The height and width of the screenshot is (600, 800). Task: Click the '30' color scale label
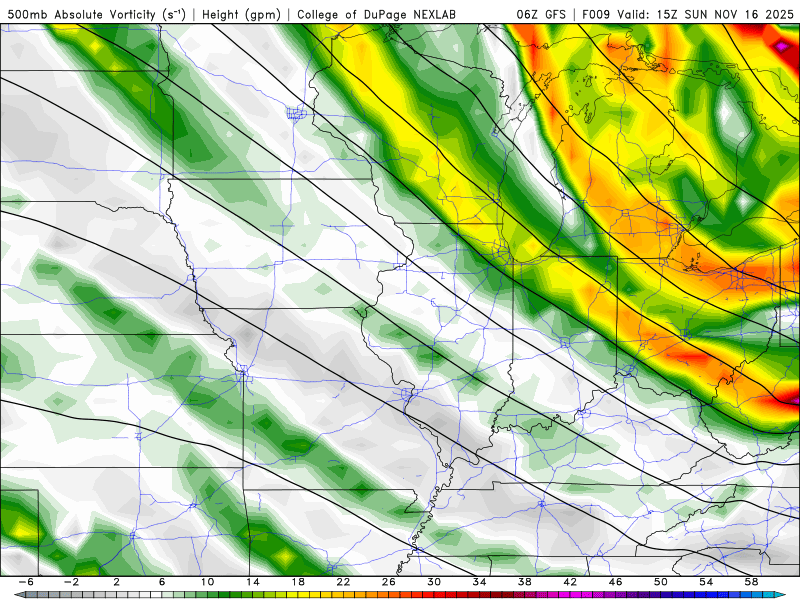coord(434,582)
